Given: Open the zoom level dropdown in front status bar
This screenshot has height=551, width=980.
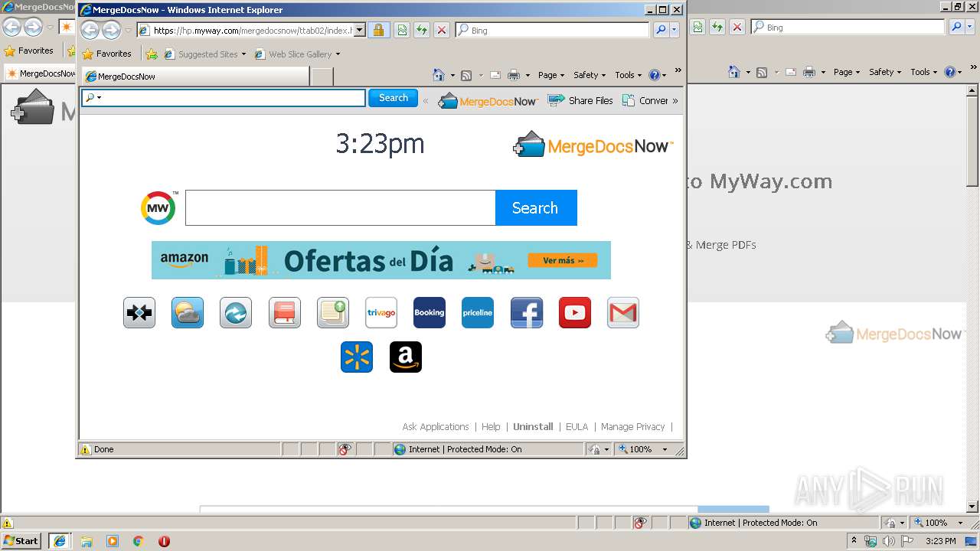Looking at the screenshot, I should click(665, 449).
